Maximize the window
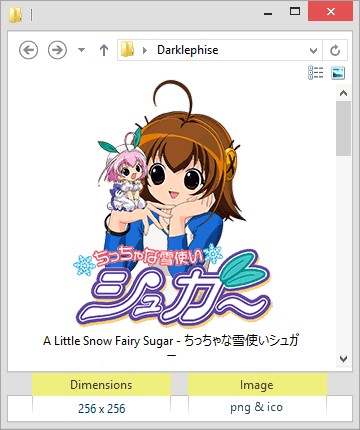This screenshot has height=430, width=360. (x=295, y=12)
